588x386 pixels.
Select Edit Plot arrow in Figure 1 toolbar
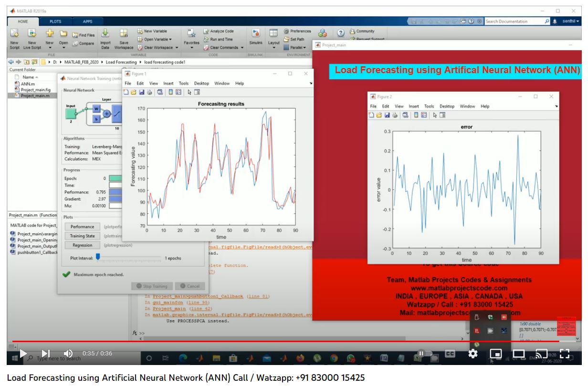pos(189,92)
